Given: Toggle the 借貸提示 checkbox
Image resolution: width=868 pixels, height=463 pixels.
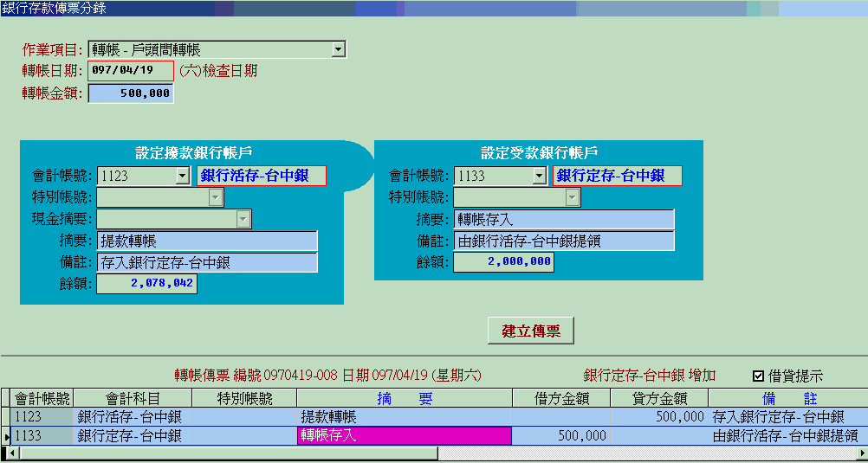Looking at the screenshot, I should (x=758, y=376).
